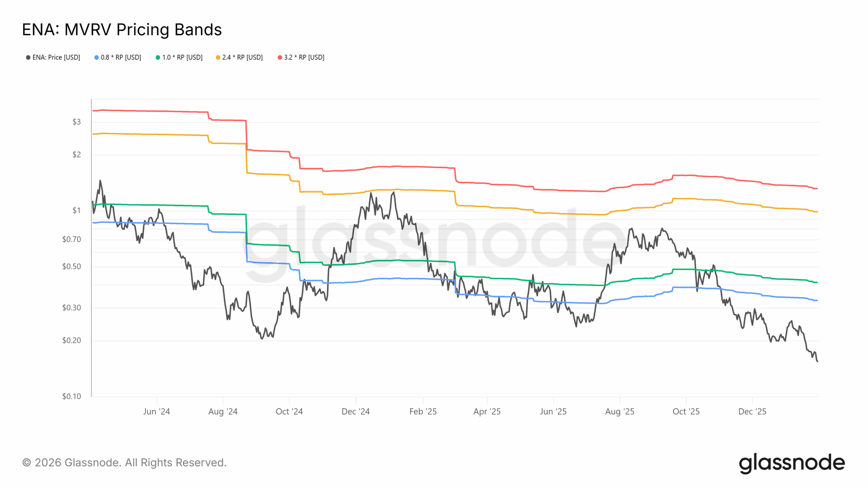This screenshot has height=488, width=868.
Task: Click the black ENA Price legend dot
Action: [x=28, y=58]
